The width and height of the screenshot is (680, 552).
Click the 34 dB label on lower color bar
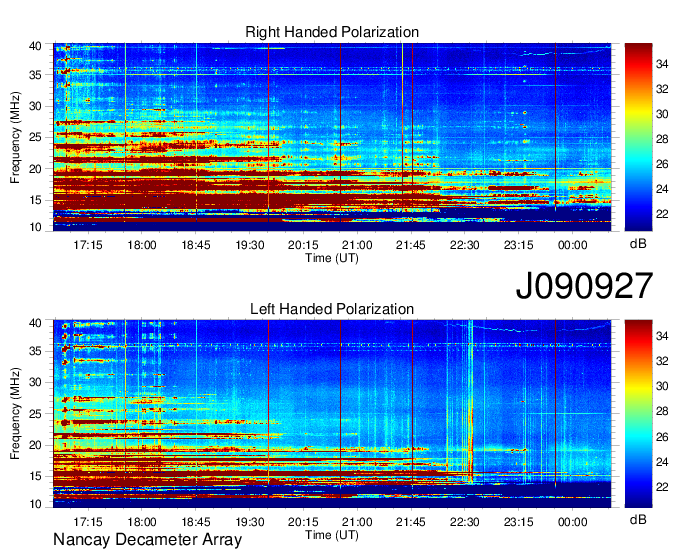pos(662,336)
